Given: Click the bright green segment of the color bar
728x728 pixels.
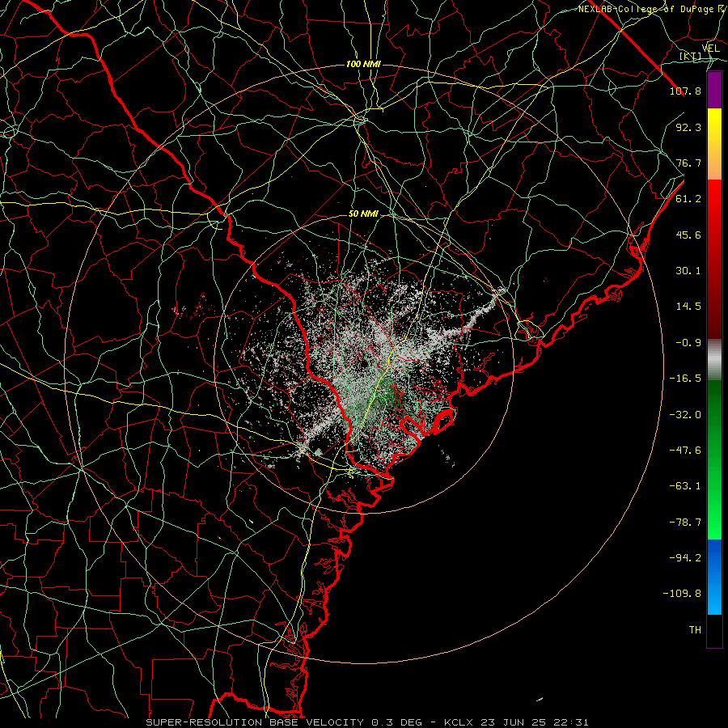Looking at the screenshot, I should [x=714, y=459].
